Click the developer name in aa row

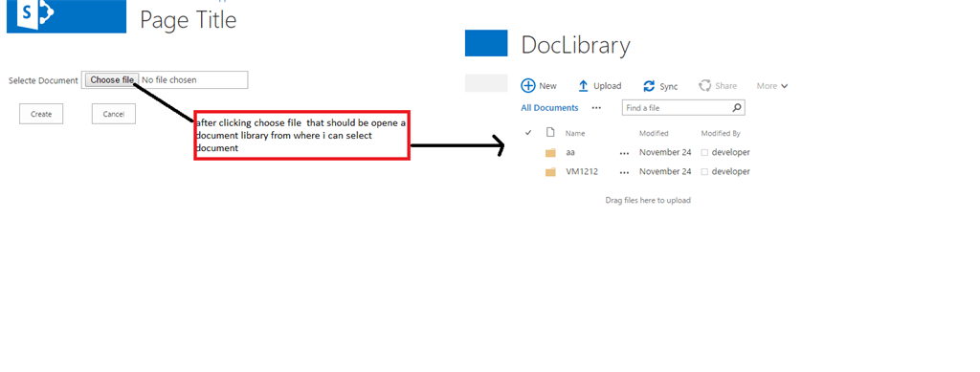[x=730, y=152]
